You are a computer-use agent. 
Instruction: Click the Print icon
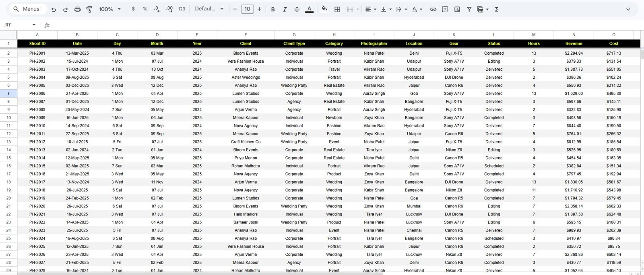(77, 9)
